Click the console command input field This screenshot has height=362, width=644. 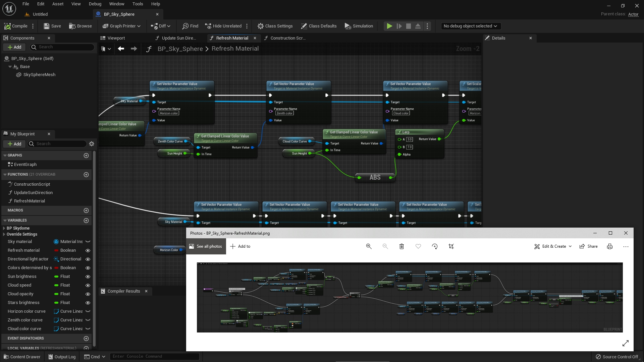[154, 356]
